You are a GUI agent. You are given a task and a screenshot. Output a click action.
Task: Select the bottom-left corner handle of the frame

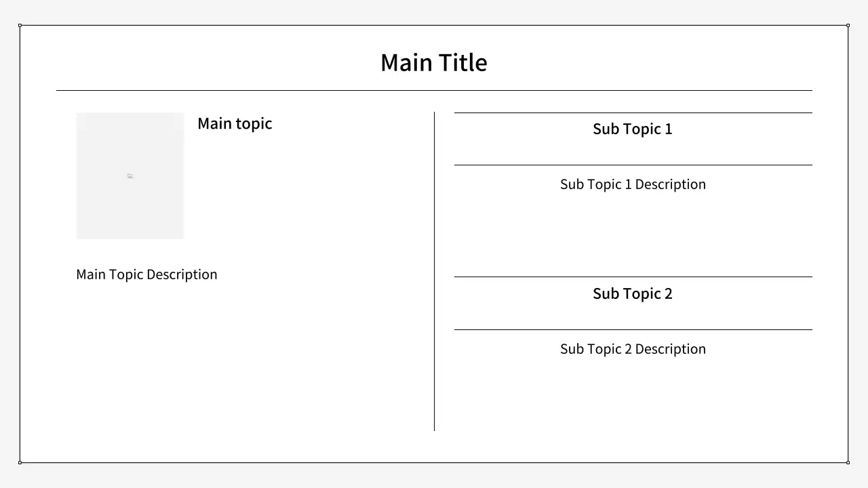(20, 462)
